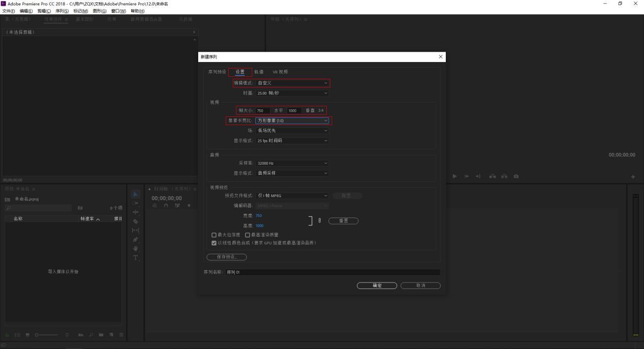Open the 剪辑 menu
The width and height of the screenshot is (644, 349).
tap(44, 11)
